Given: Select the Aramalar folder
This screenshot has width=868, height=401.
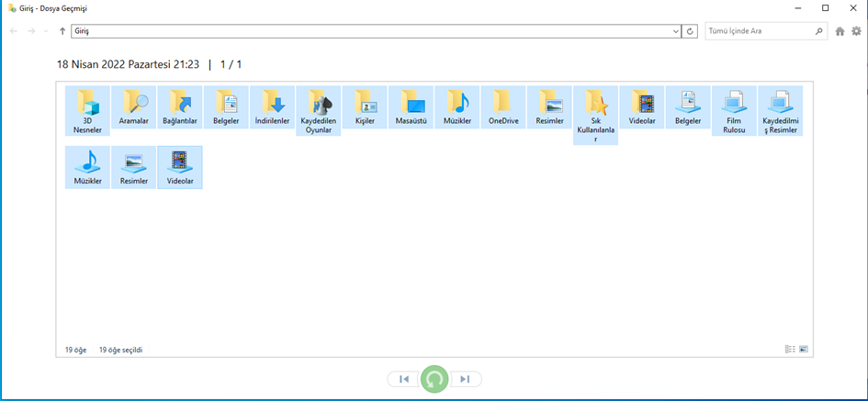Looking at the screenshot, I should (x=133, y=107).
